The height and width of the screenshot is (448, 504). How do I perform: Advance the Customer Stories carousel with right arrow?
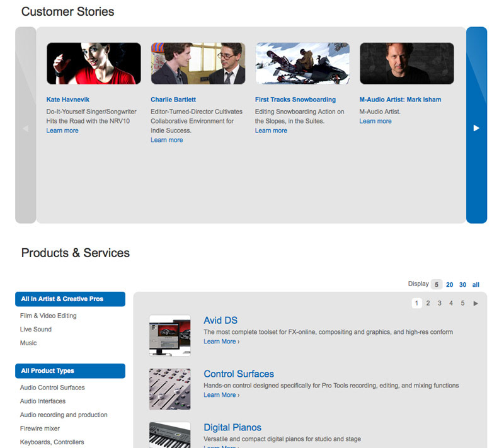pos(476,125)
